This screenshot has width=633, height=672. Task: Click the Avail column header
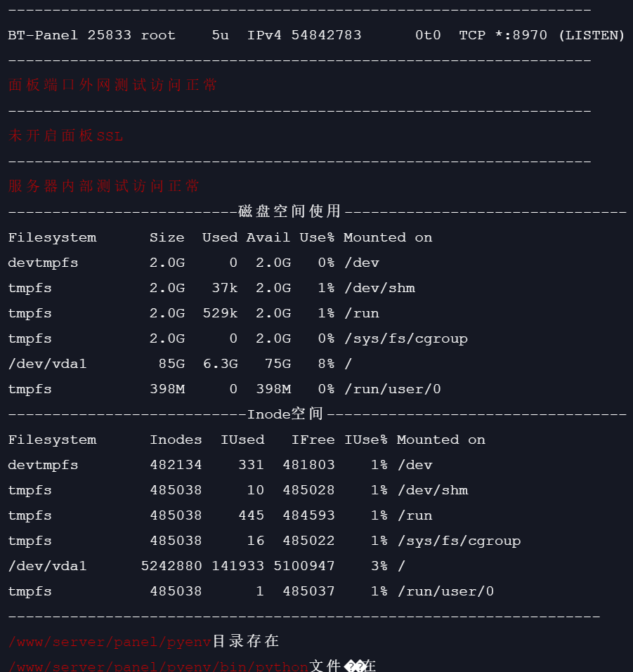tap(268, 237)
